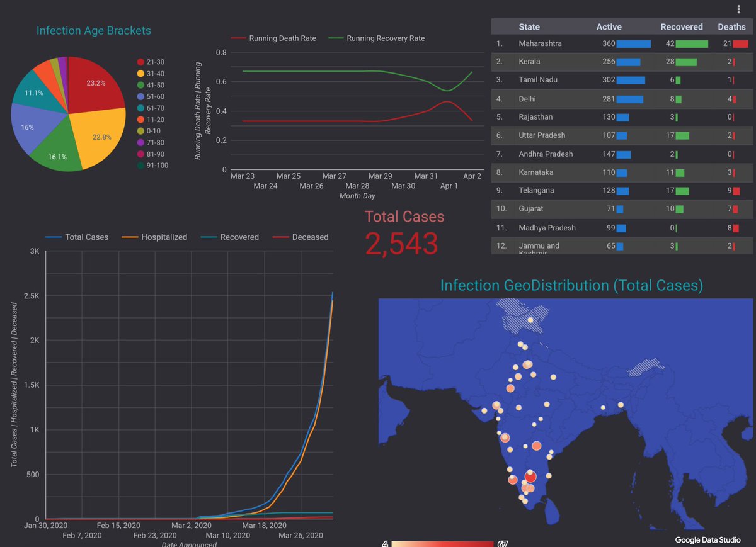Click the map color scale legend bar
Viewport: 756px width, 547px height.
click(x=442, y=543)
